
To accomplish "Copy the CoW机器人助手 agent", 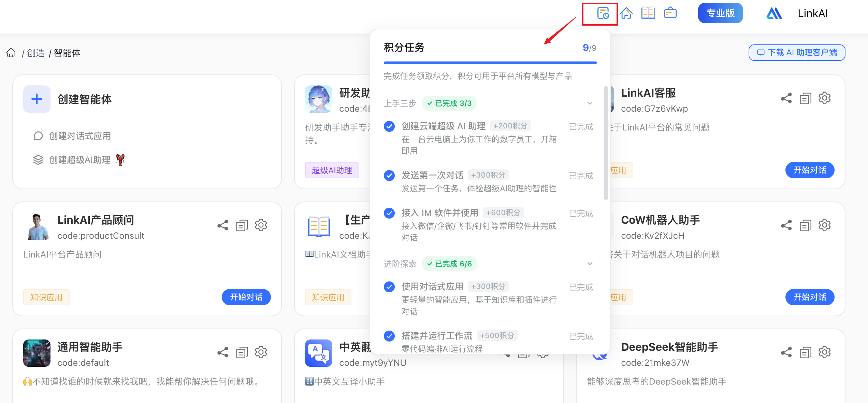I will click(806, 225).
